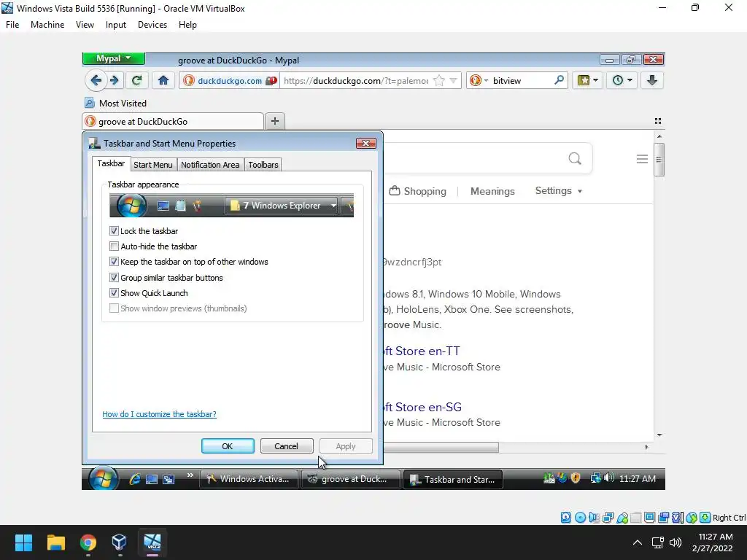
Task: Click VirtualBox display status icon
Action: click(x=649, y=518)
